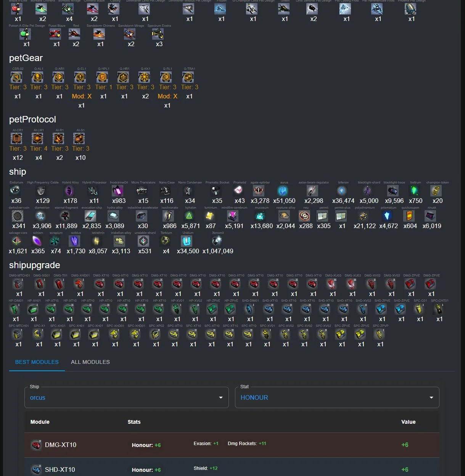
Task: Click the SHD-XT10 row module icon
Action: click(36, 470)
